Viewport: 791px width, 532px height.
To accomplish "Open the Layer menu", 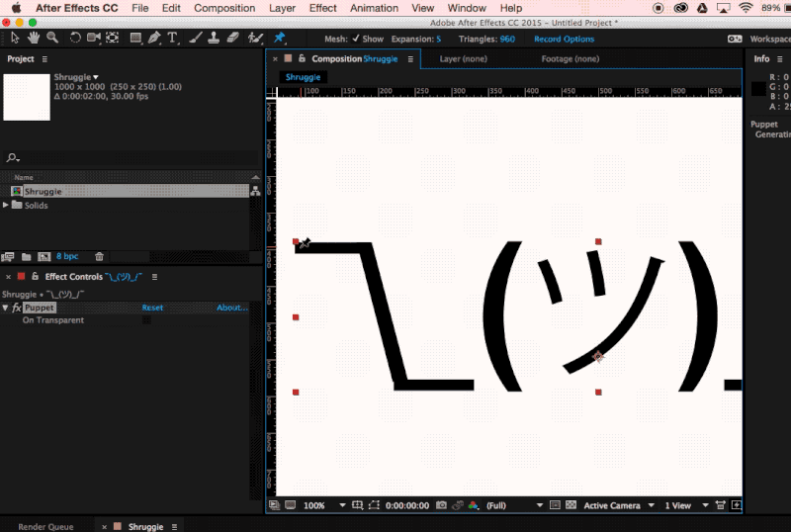I will [282, 8].
